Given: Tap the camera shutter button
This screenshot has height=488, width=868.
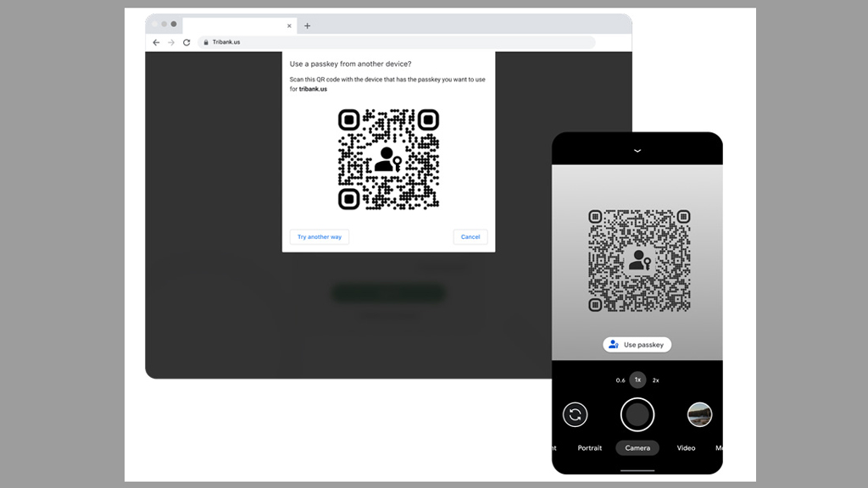Looking at the screenshot, I should [x=637, y=414].
